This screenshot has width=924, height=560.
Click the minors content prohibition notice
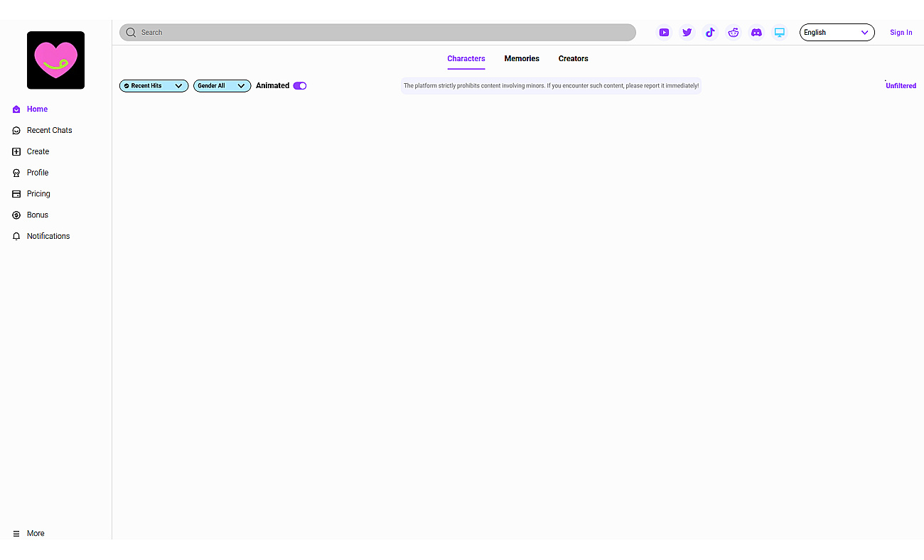[551, 86]
